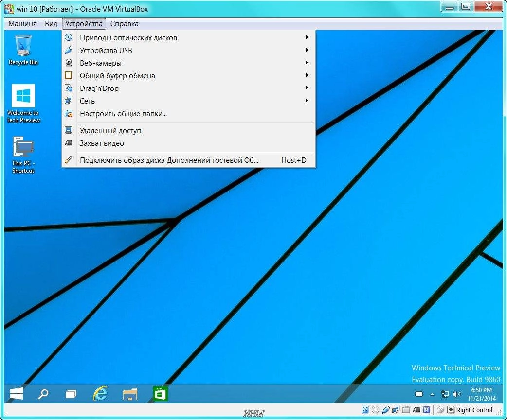Click the optical drives disc icon in menu
This screenshot has width=507, height=420.
[x=69, y=37]
